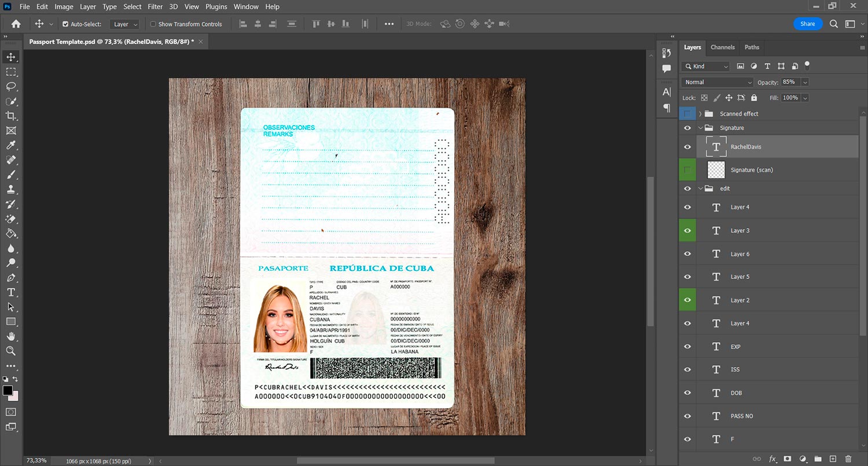Open the Filter menu
Viewport: 868px width, 466px height.
pyautogui.click(x=155, y=7)
